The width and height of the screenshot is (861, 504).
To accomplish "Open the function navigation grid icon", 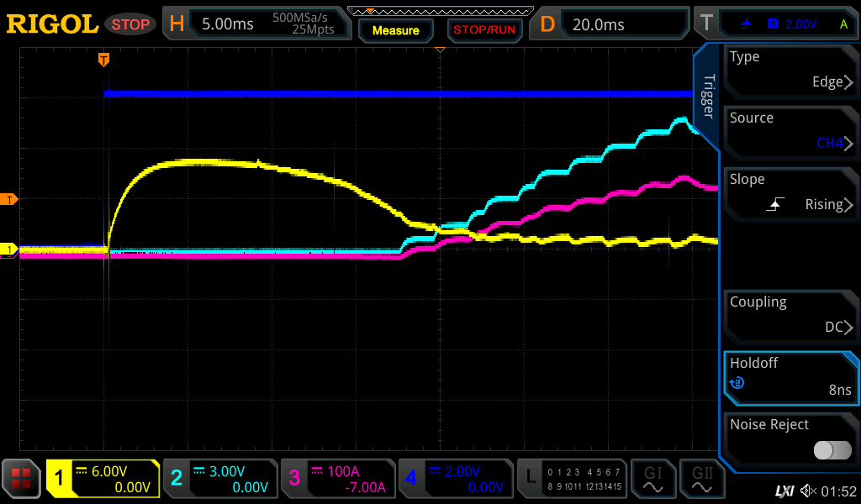I will [21, 479].
